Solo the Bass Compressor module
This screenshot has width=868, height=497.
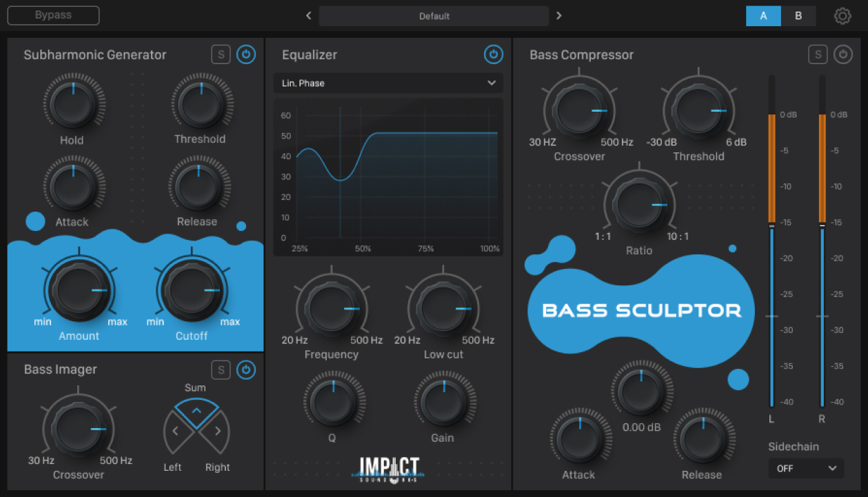point(818,54)
